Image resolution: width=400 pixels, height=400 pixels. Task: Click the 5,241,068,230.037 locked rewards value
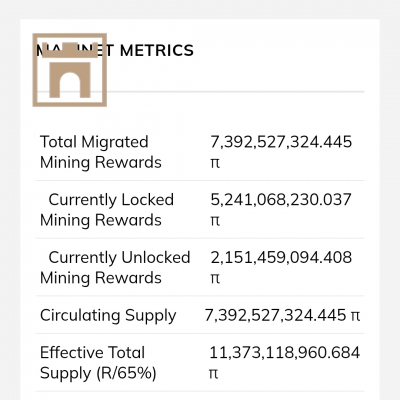[x=281, y=199]
